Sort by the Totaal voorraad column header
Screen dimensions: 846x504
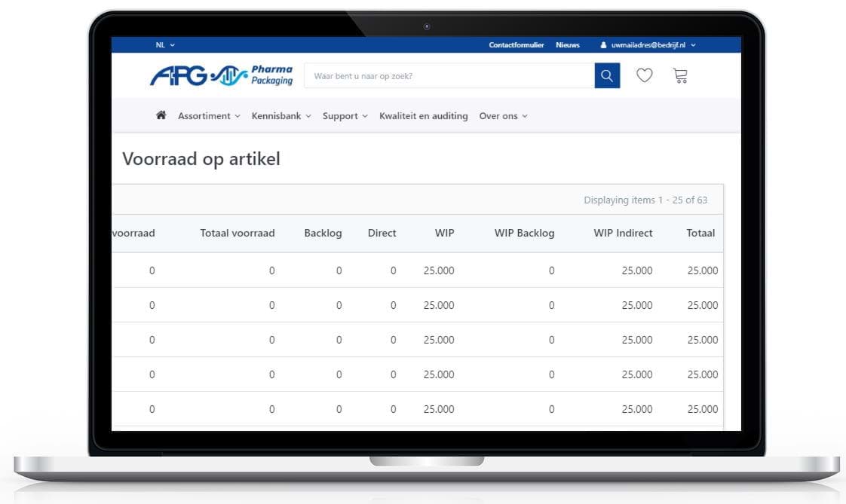[x=237, y=233]
